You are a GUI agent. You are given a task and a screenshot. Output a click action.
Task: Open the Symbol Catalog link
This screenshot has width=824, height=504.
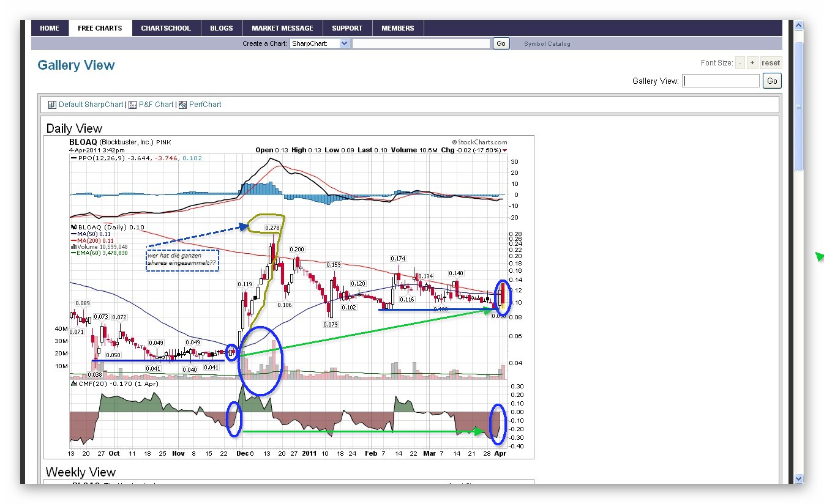[547, 44]
